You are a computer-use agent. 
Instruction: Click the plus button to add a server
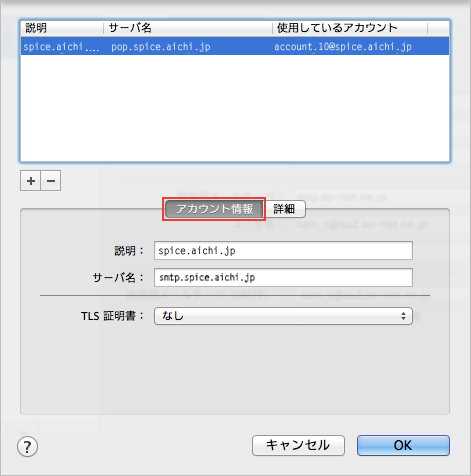pos(31,181)
